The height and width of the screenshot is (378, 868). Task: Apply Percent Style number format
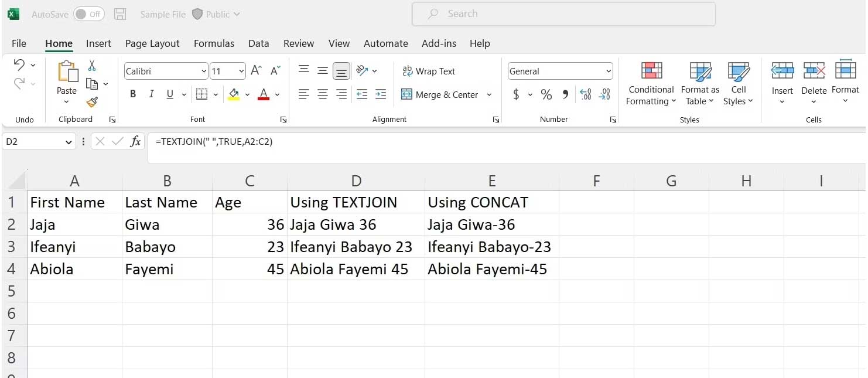click(x=546, y=94)
